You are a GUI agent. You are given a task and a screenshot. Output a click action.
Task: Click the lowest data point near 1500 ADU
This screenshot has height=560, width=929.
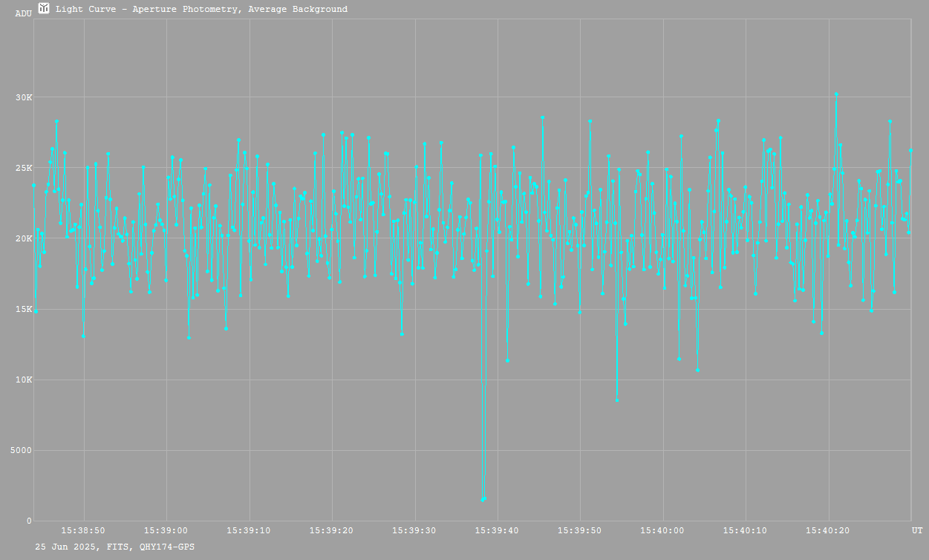click(483, 499)
